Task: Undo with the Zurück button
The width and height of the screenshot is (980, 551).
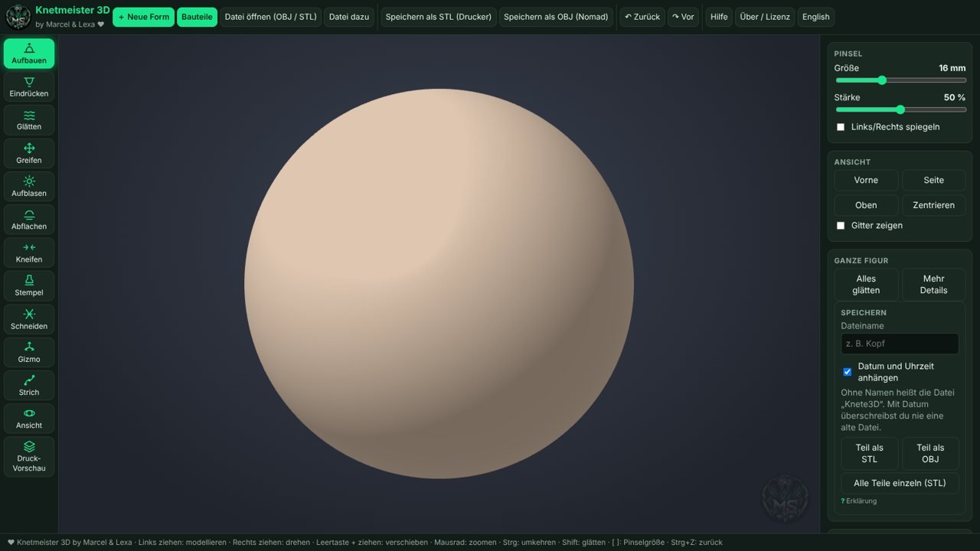Action: click(x=642, y=17)
